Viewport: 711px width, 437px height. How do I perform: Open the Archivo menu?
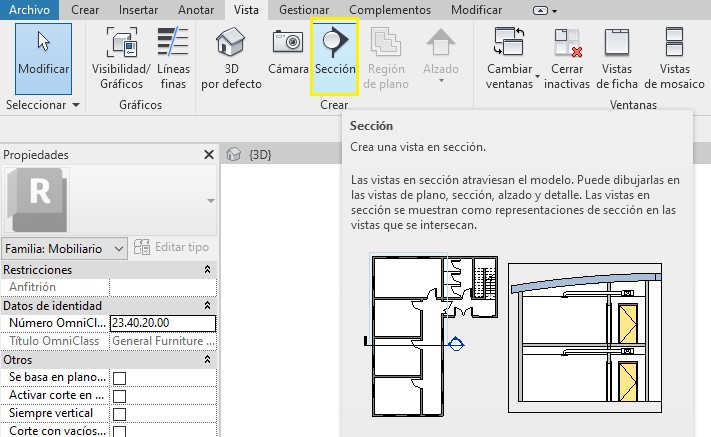point(29,9)
